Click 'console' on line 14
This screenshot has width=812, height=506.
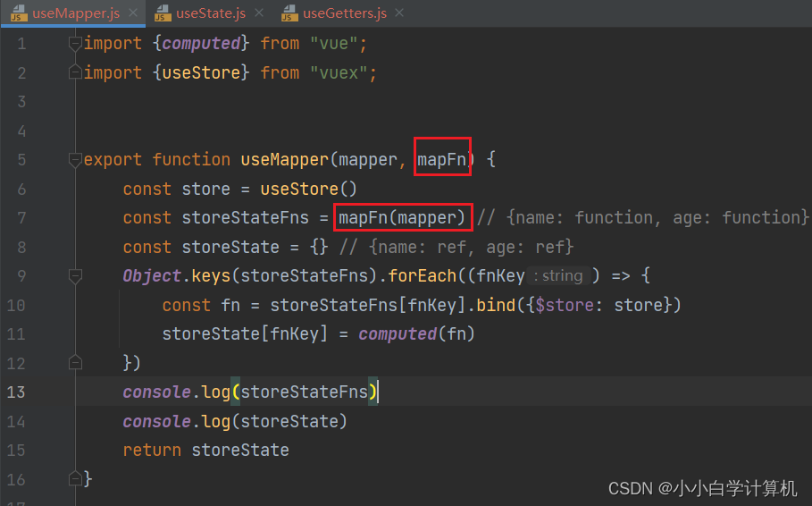coord(157,421)
